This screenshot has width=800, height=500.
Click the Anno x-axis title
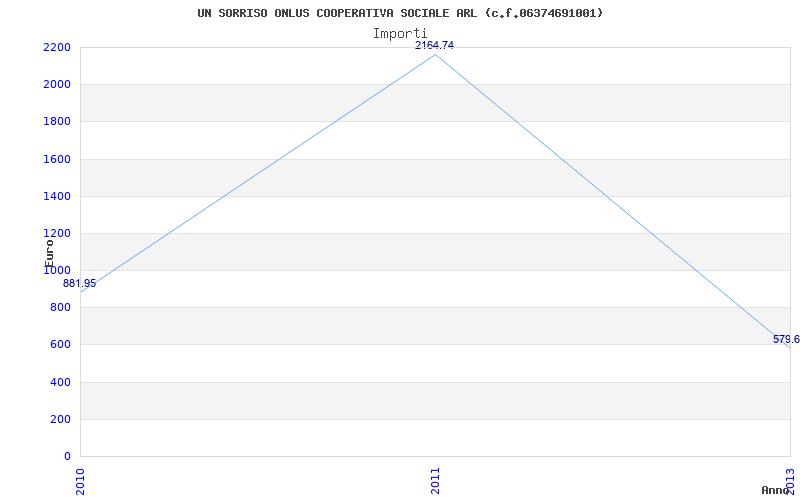coord(775,490)
